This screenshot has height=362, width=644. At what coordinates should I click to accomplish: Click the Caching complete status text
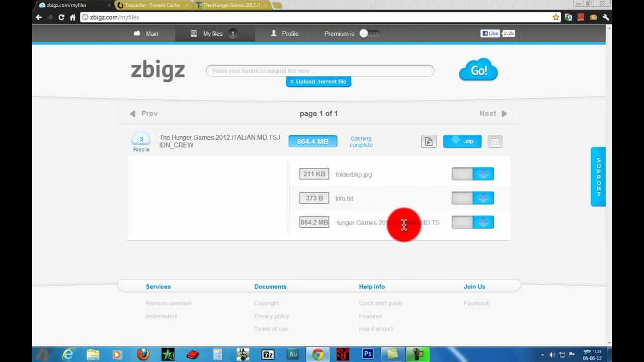click(361, 142)
